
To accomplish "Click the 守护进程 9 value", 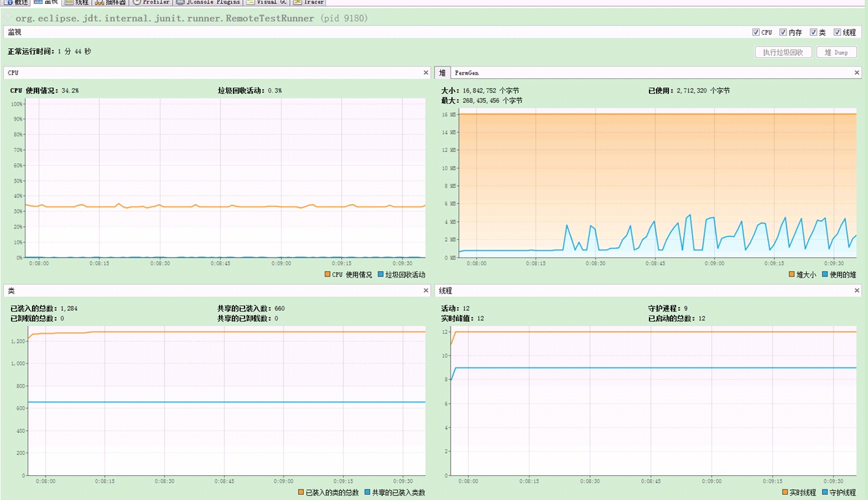I will (x=685, y=308).
